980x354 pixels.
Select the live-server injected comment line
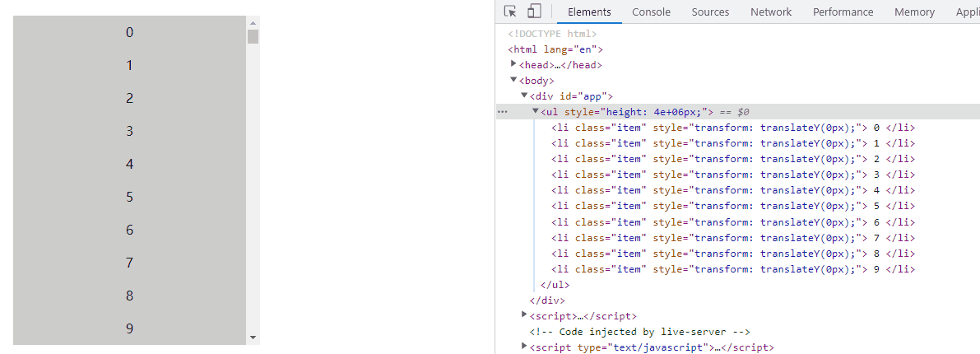click(639, 332)
